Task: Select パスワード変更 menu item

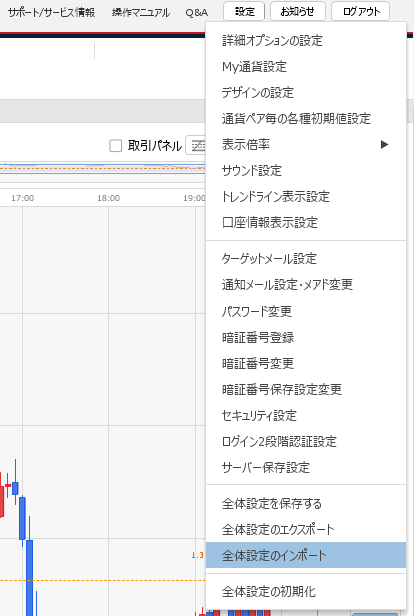Action: tap(306, 311)
